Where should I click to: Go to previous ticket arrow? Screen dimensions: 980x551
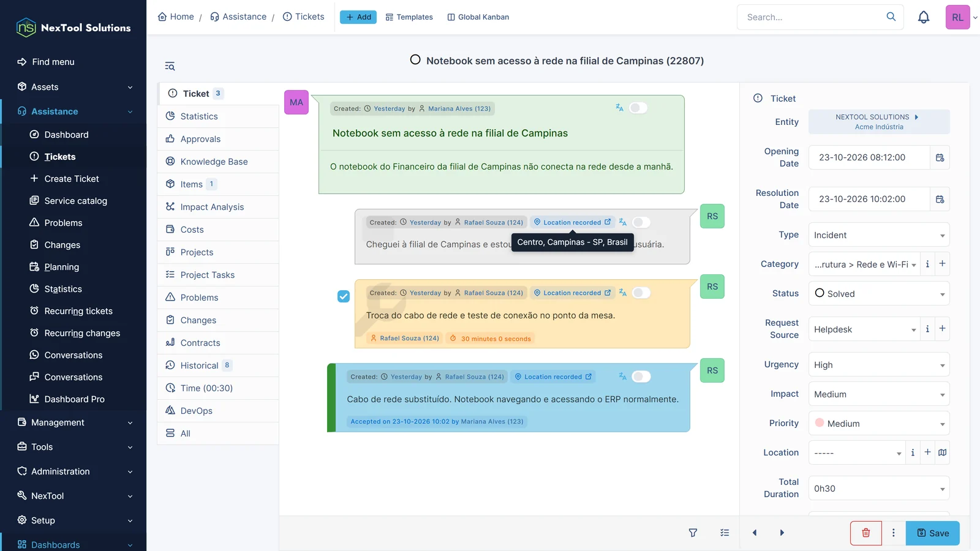click(755, 533)
